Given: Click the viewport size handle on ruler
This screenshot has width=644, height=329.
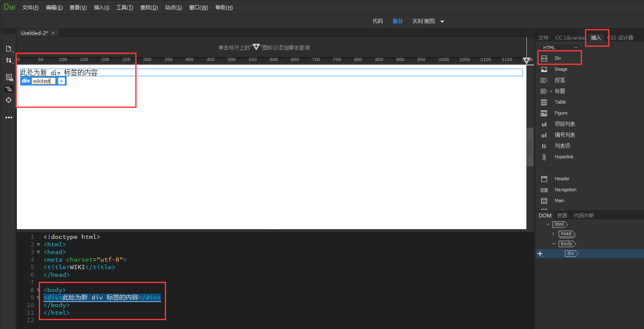Looking at the screenshot, I should [526, 61].
